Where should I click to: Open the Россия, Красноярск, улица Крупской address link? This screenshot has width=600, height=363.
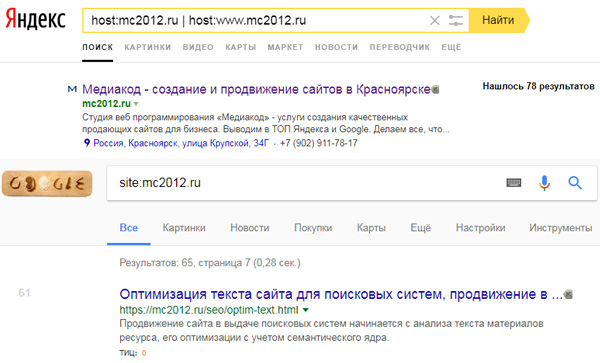pyautogui.click(x=181, y=143)
